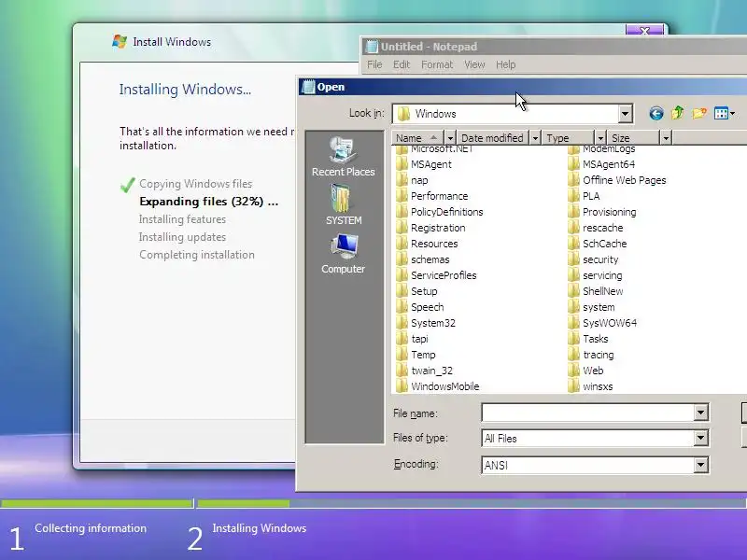Open the Views menu icon
Viewport: 747px width, 560px height.
click(x=721, y=113)
